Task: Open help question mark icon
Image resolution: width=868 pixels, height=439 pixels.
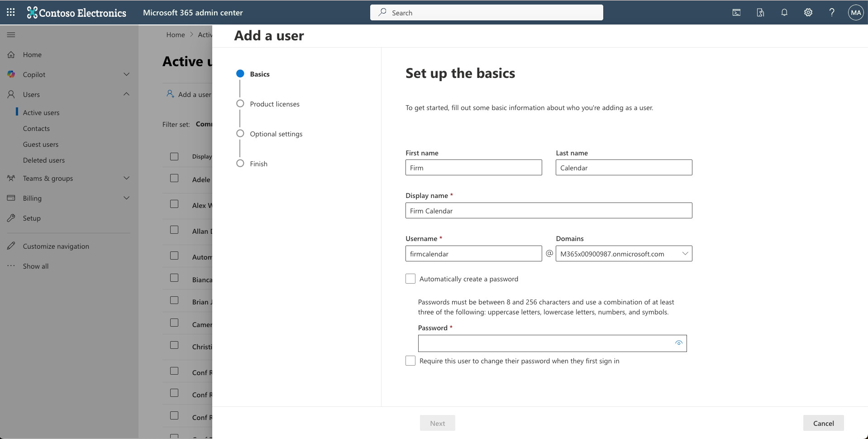Action: coord(832,13)
